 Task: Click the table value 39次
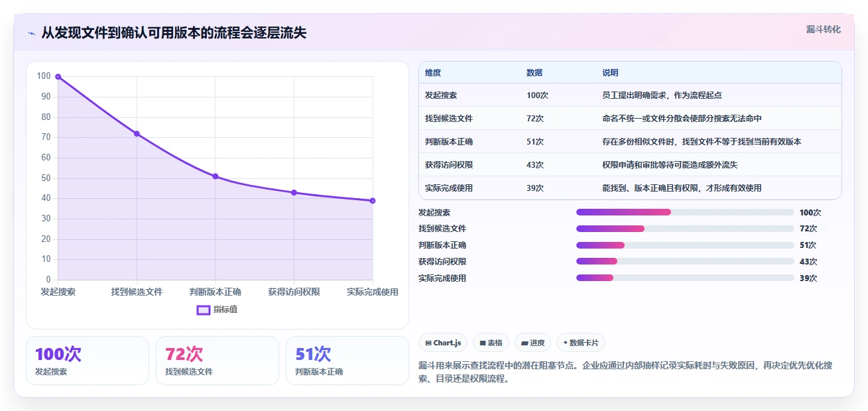535,188
